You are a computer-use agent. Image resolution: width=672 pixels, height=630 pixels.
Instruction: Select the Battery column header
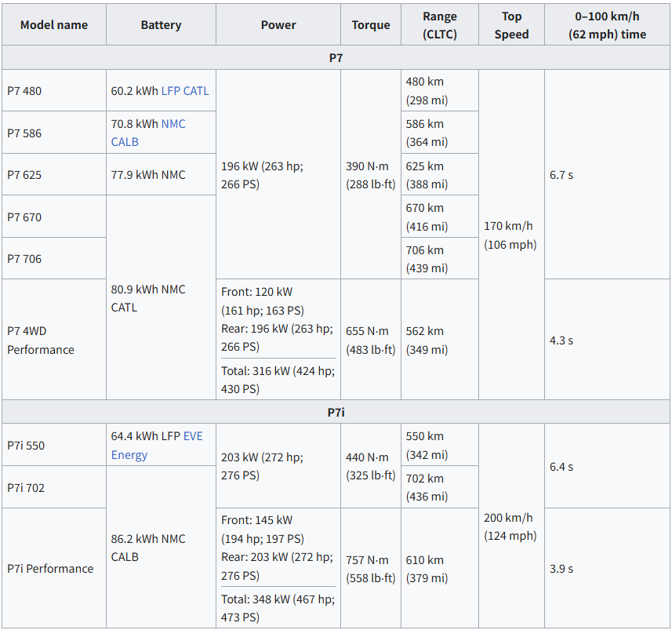[x=161, y=25]
